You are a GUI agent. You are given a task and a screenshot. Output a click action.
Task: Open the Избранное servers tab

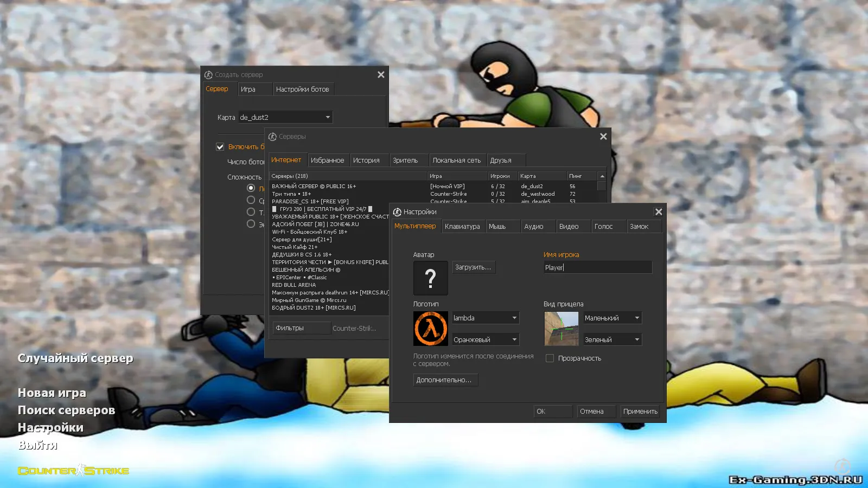click(327, 160)
